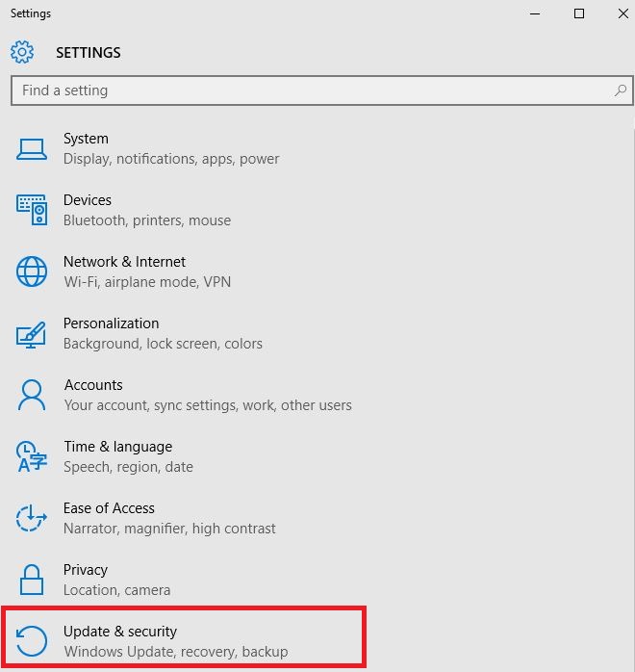Focus the Find a setting search field
The image size is (635, 672).
322,90
